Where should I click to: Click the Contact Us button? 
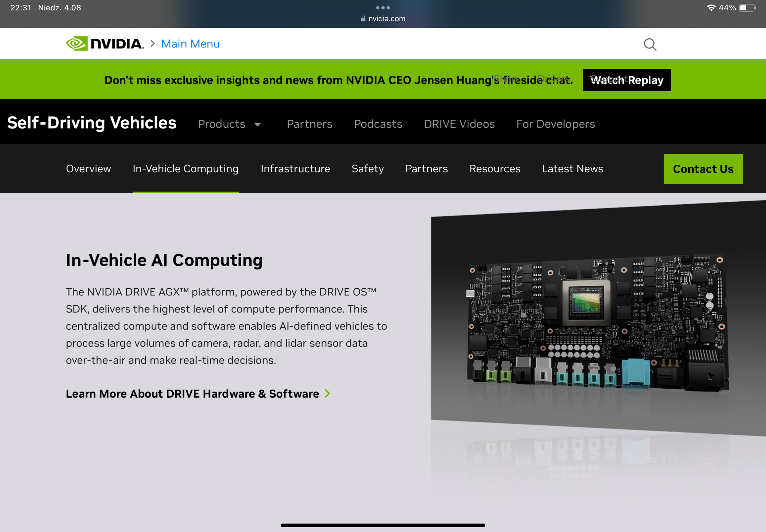point(703,169)
